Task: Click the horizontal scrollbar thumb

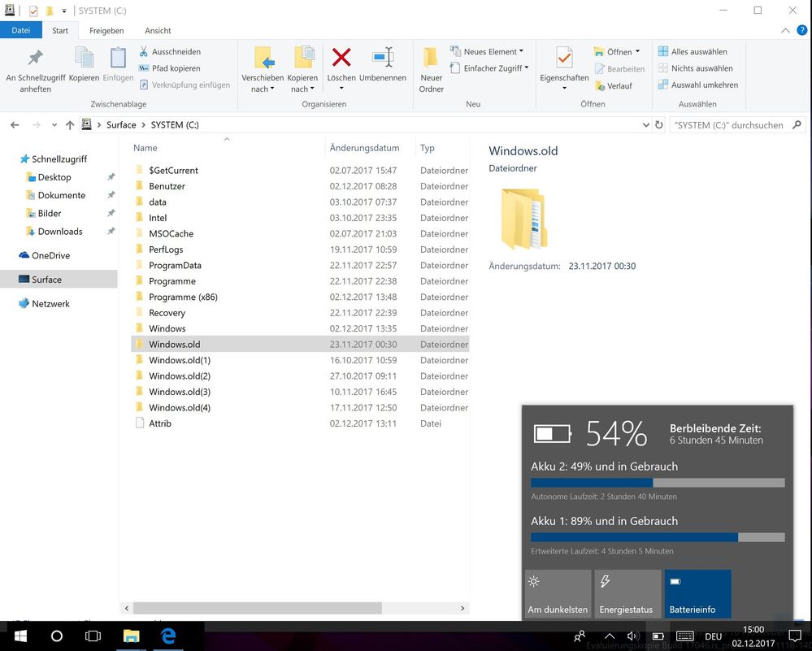Action: coord(258,608)
